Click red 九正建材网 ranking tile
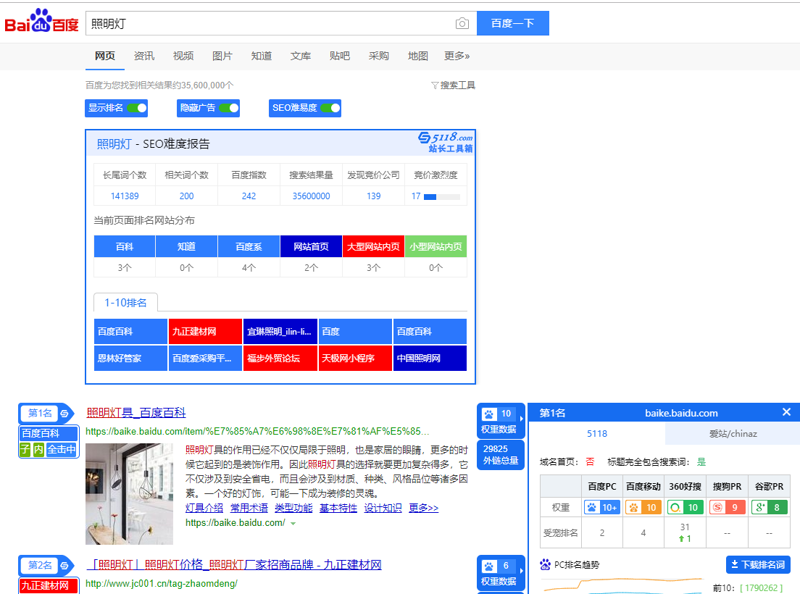Screen dimensions: 800x594 pyautogui.click(x=205, y=331)
